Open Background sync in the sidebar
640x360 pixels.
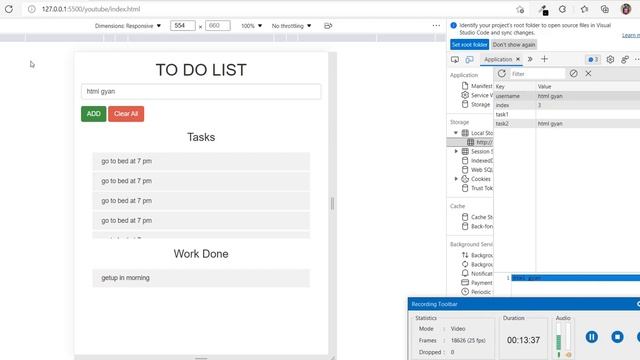click(x=477, y=264)
